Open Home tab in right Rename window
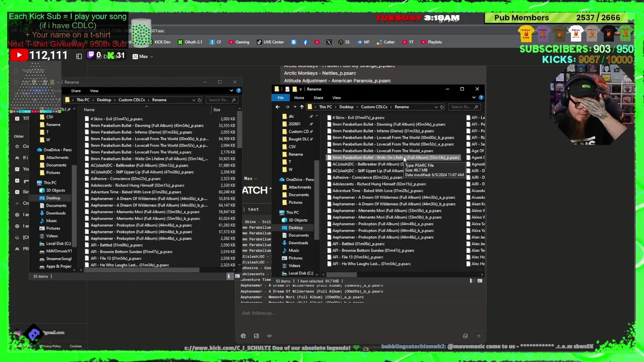 tap(299, 98)
